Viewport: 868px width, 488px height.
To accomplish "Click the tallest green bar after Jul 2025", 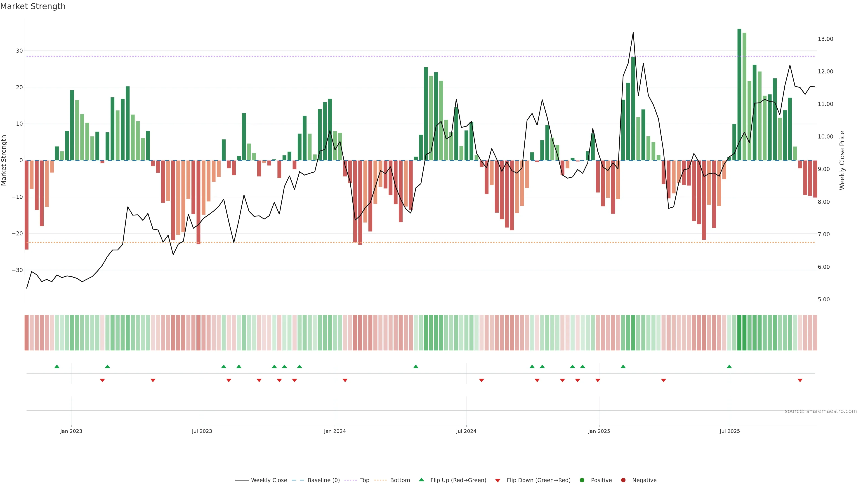I will 739,94.
